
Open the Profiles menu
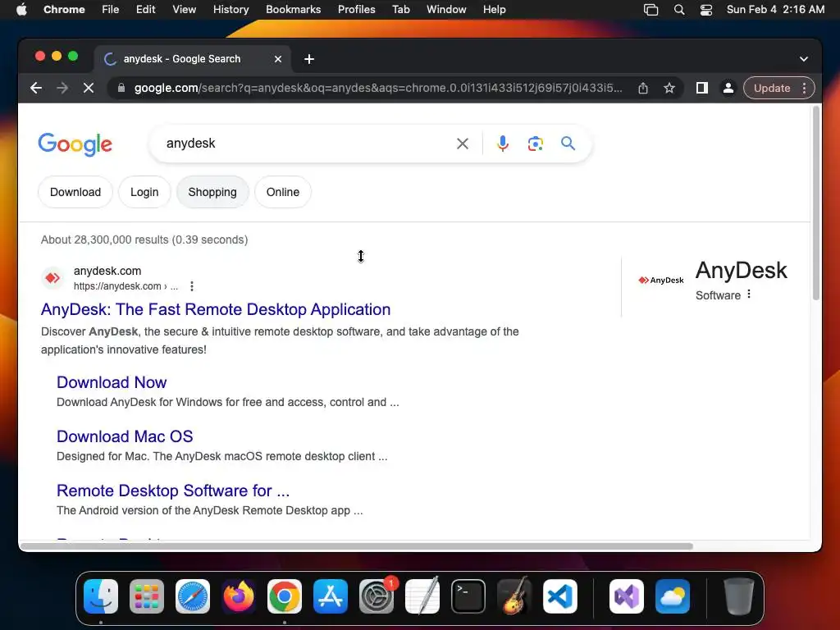click(x=357, y=10)
